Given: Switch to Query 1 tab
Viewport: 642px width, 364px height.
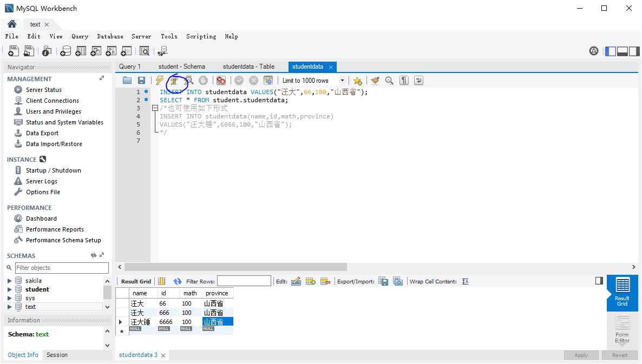Looking at the screenshot, I should [x=130, y=67].
